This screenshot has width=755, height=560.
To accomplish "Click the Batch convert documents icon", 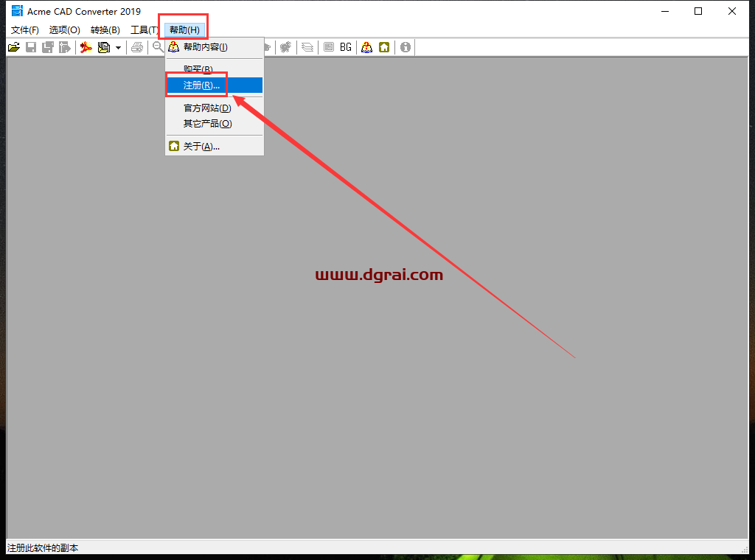I will (104, 47).
